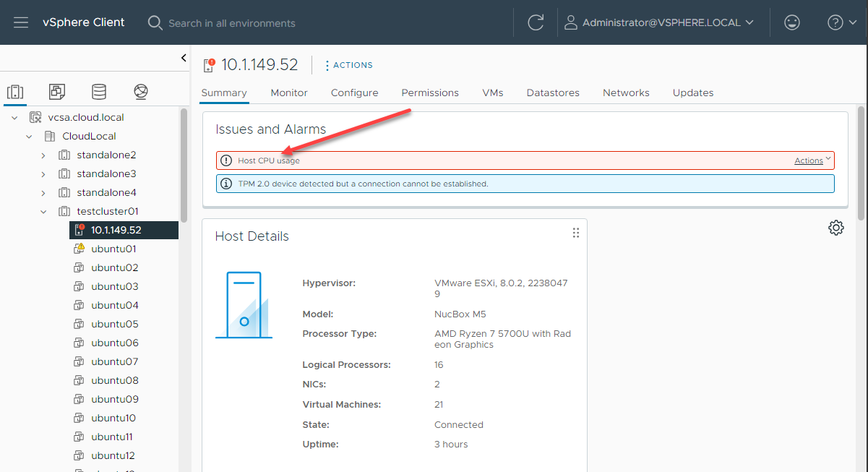Screen dimensions: 868x472
Task: Switch to VMs and Templates inventory view
Action: pos(57,92)
